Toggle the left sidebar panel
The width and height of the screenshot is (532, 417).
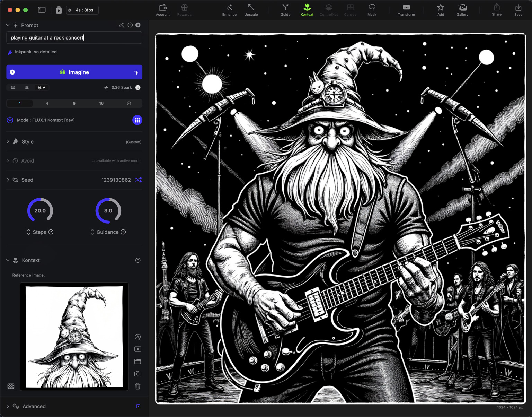pyautogui.click(x=42, y=10)
